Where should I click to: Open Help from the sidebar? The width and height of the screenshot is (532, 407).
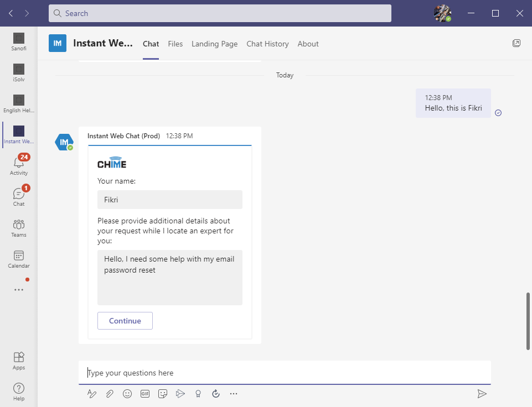pyautogui.click(x=18, y=390)
